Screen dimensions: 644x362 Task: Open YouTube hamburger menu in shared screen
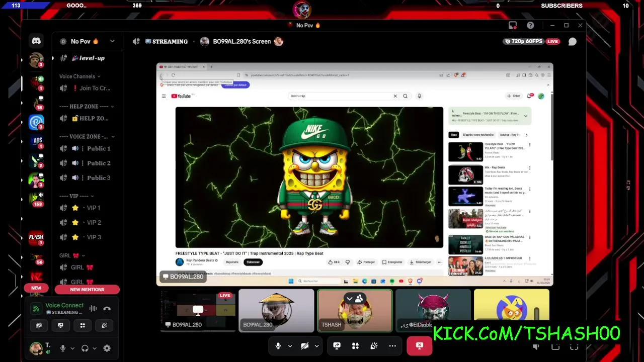[x=164, y=96]
